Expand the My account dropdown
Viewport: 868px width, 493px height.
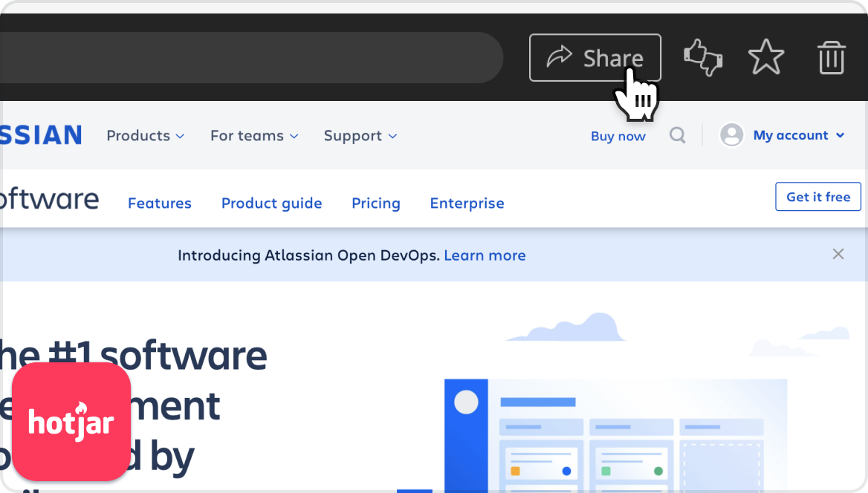tap(799, 135)
